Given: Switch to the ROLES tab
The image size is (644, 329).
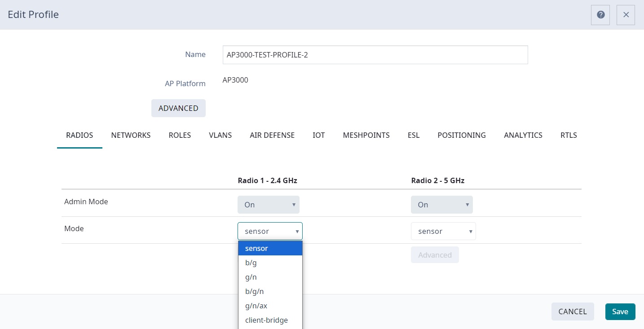Looking at the screenshot, I should [x=180, y=135].
